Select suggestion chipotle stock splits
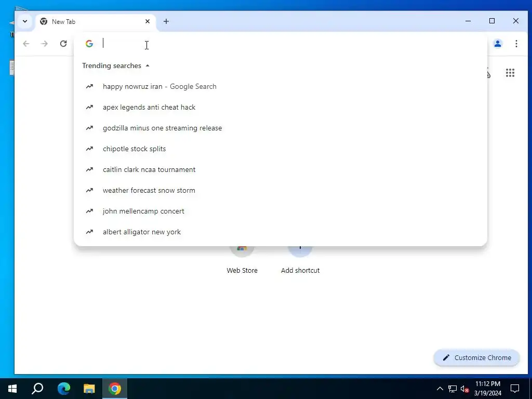The width and height of the screenshot is (532, 399). coord(280,149)
